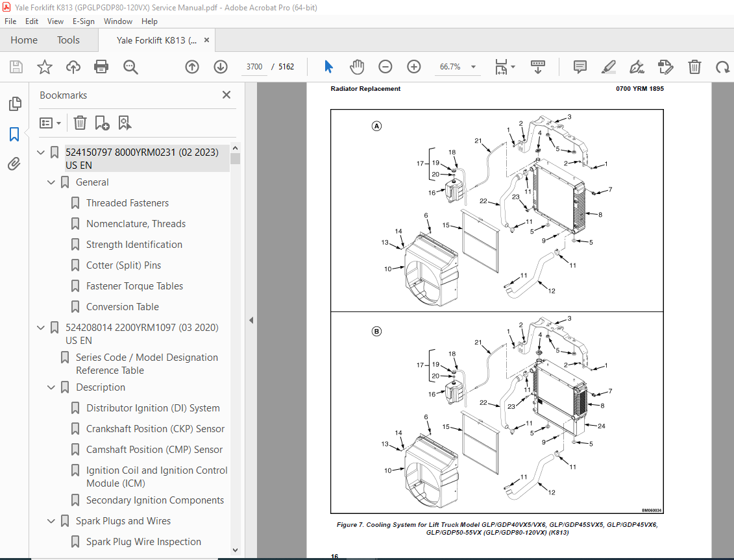Open Spark Plug Wire Inspection bookmark
The width and height of the screenshot is (734, 560).
tap(143, 542)
